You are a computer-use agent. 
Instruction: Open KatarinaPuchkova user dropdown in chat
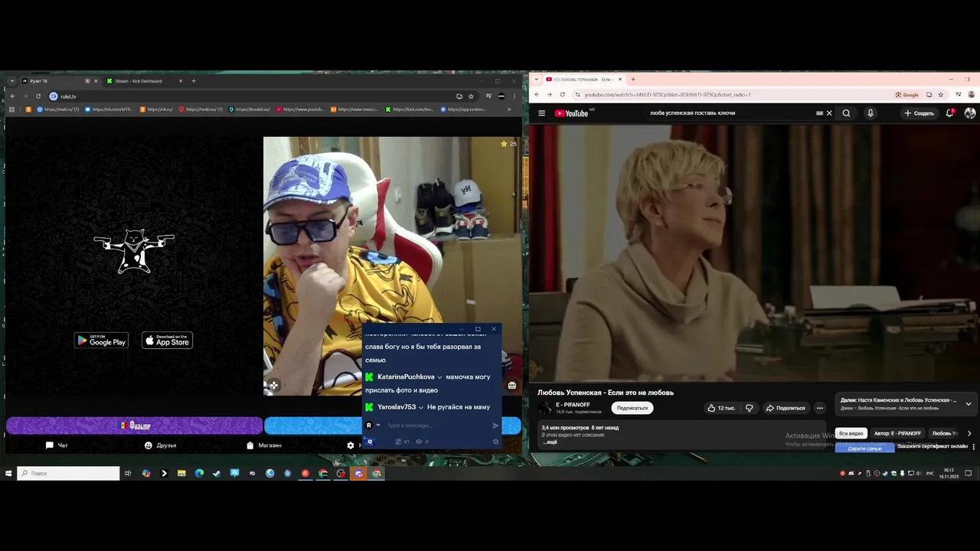pos(439,377)
